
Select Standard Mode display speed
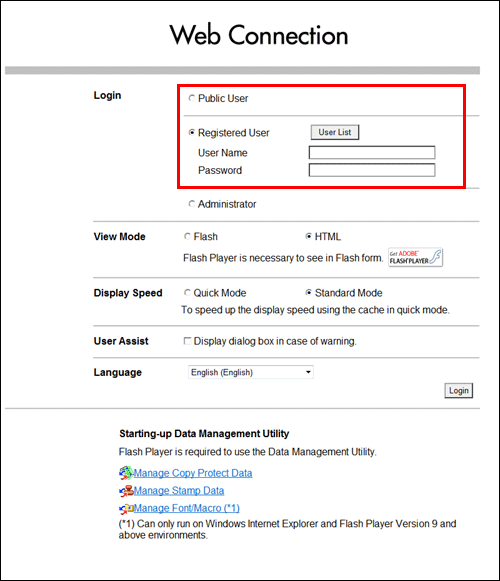(x=308, y=293)
